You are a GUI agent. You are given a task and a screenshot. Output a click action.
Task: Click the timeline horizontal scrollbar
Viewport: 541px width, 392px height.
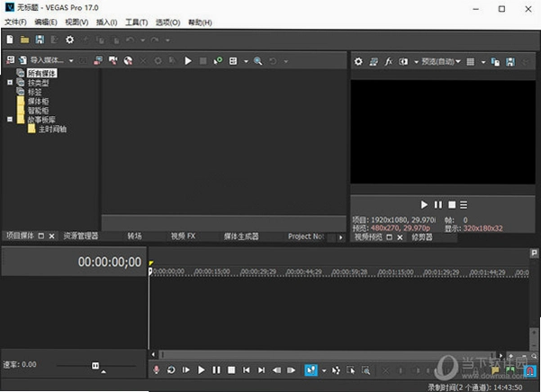(x=327, y=354)
